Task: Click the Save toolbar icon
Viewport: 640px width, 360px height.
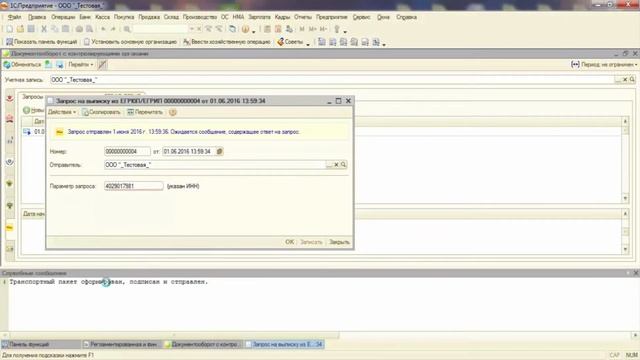Action: [x=31, y=29]
